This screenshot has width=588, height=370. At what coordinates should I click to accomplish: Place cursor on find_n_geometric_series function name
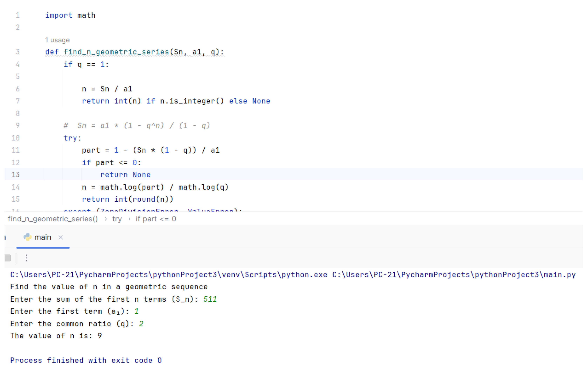click(116, 52)
